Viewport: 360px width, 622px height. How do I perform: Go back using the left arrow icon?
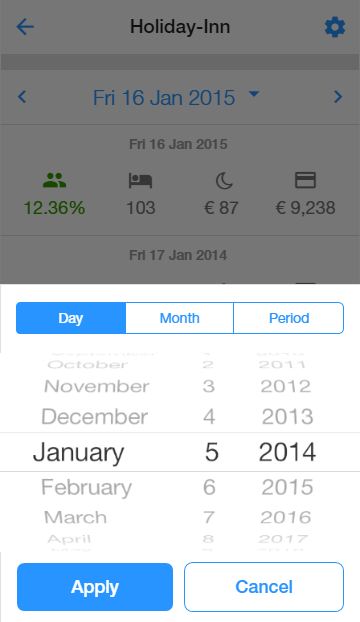(25, 27)
